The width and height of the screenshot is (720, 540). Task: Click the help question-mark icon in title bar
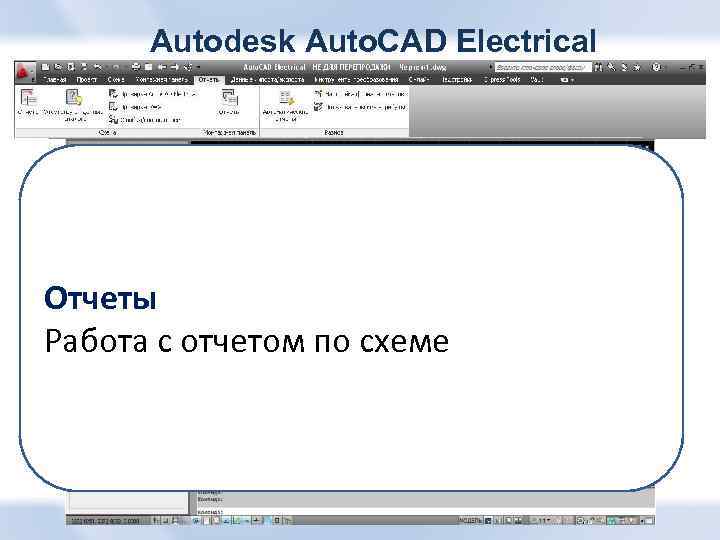click(657, 67)
